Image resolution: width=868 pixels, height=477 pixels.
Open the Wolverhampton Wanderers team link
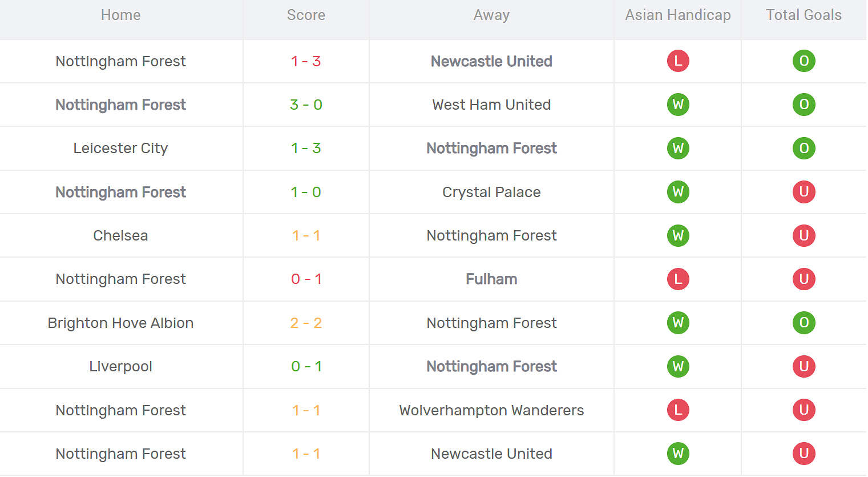[491, 410]
